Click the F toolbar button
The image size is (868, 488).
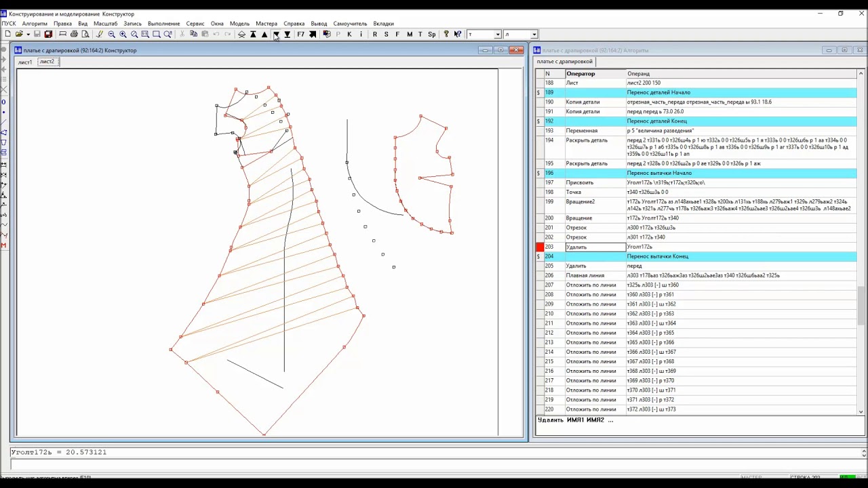pos(397,34)
